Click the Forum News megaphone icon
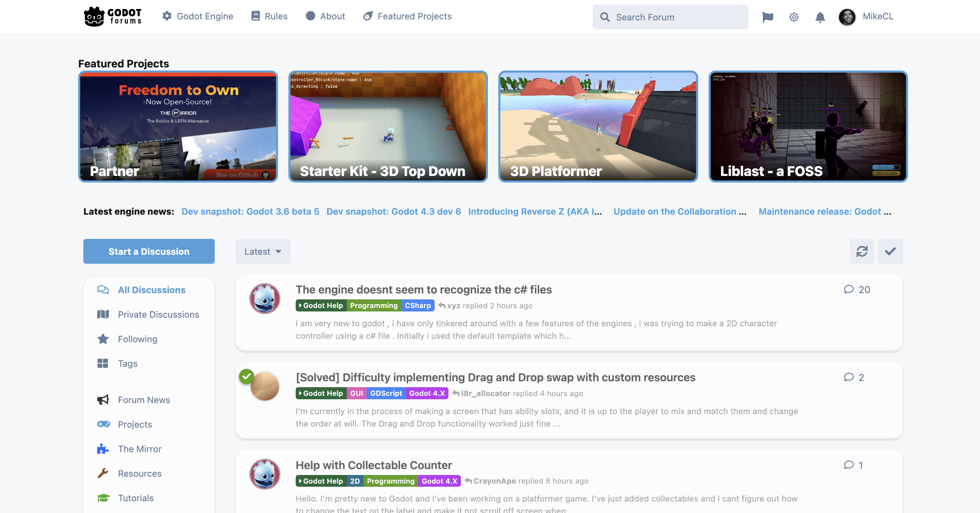This screenshot has height=513, width=980. [x=103, y=400]
